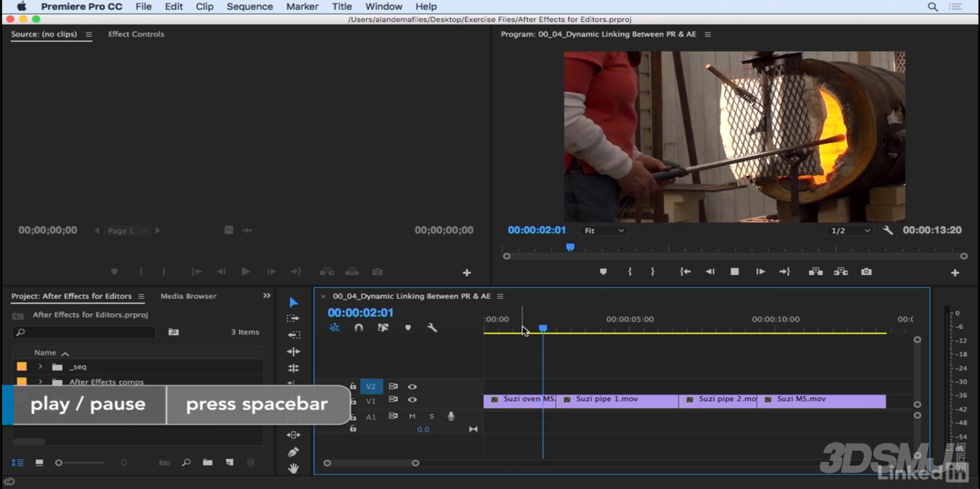Open Program monitor settings wrench
980x489 pixels.
click(888, 230)
